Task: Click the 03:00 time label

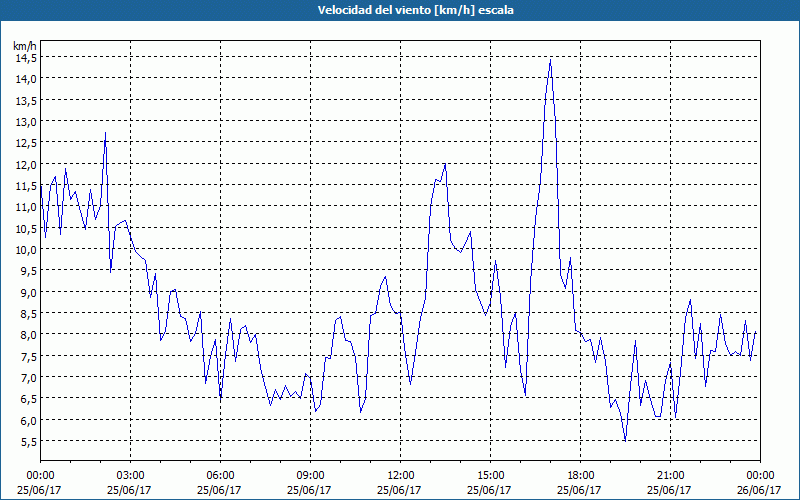Action: tap(130, 476)
